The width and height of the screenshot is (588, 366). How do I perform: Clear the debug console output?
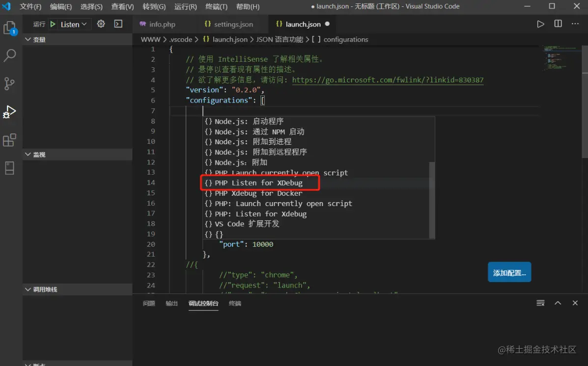tap(540, 303)
